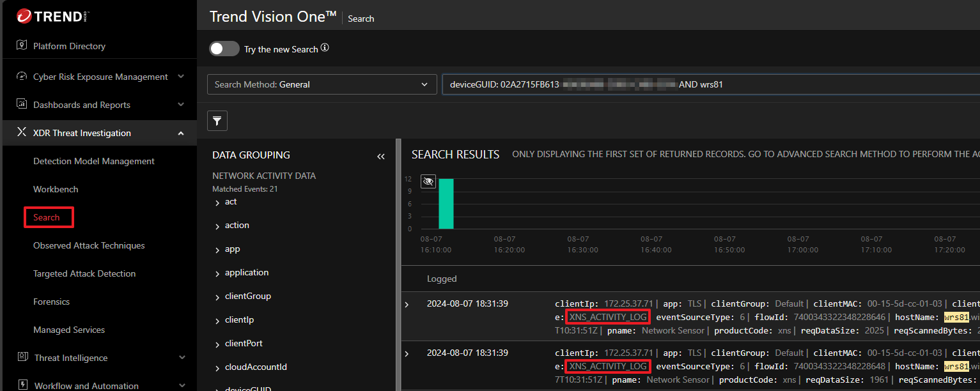Screen dimensions: 980x391
Task: Go to Detection Model Management
Action: tap(94, 161)
